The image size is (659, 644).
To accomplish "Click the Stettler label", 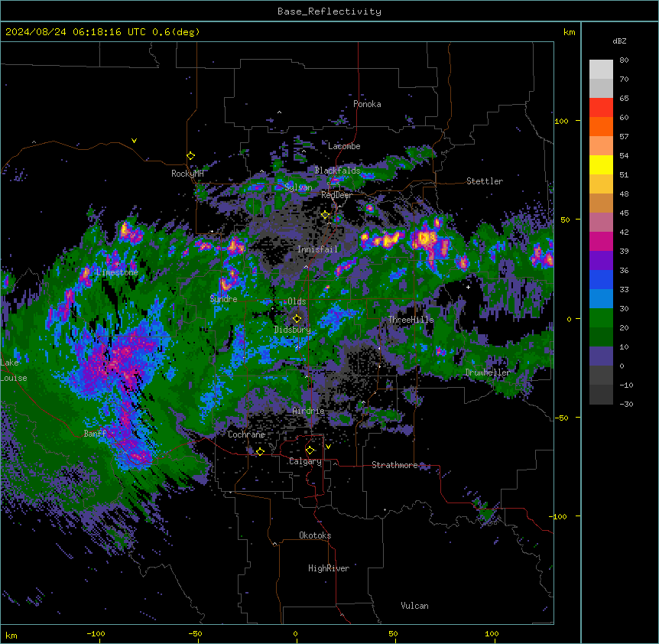I will 485,181.
